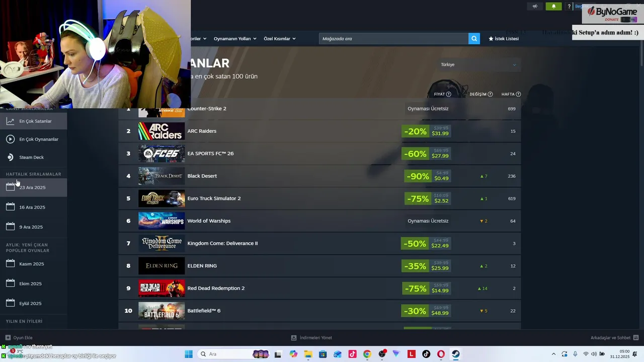Image resolution: width=644 pixels, height=362 pixels.
Task: Open the Türkiye region dropdown
Action: pyautogui.click(x=478, y=64)
